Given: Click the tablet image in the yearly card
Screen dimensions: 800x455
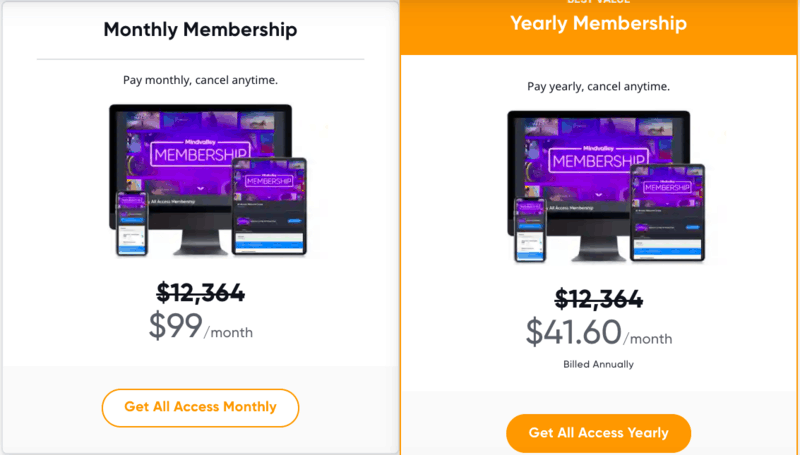Looking at the screenshot, I should tap(667, 211).
